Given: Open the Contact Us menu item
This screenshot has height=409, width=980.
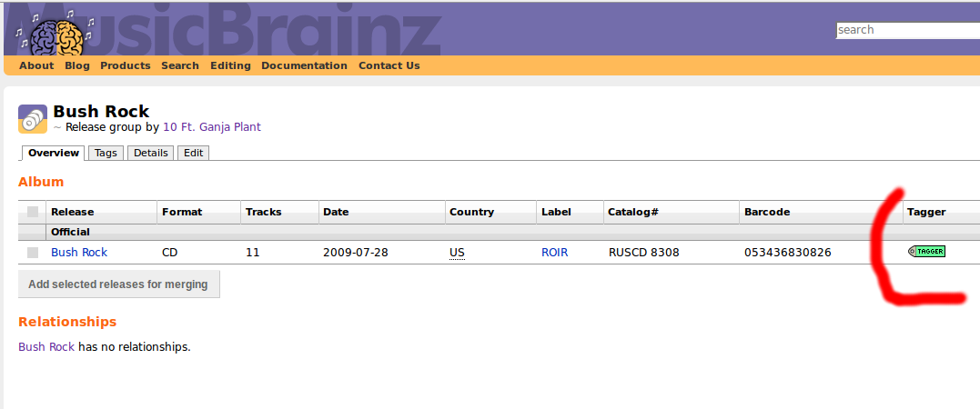Looking at the screenshot, I should [389, 65].
